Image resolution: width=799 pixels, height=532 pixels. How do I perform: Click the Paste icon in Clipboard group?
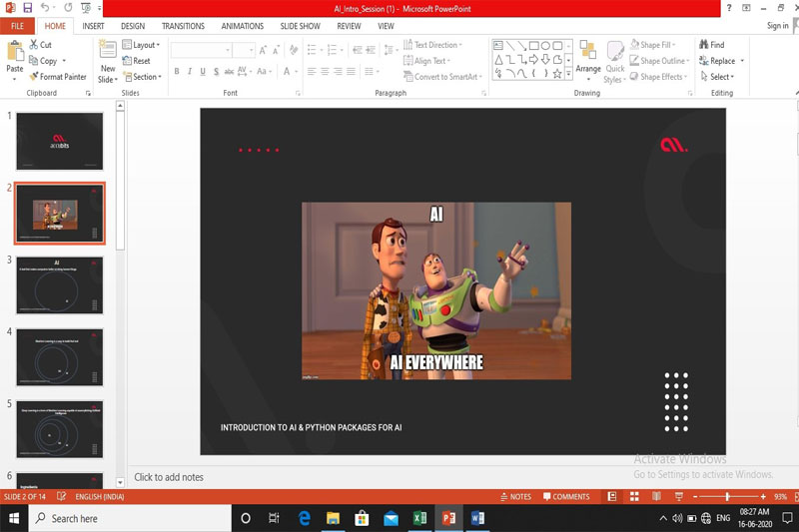pyautogui.click(x=14, y=52)
